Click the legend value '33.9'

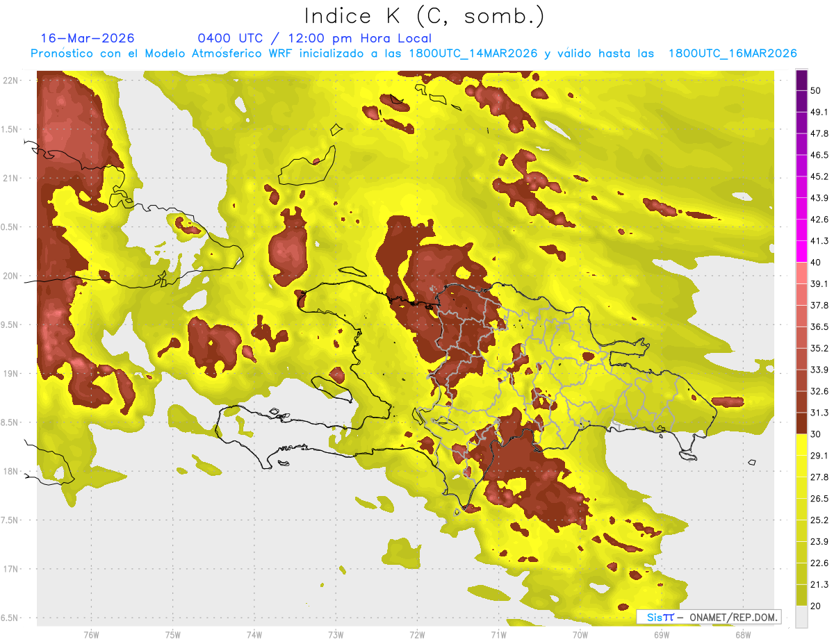point(819,370)
